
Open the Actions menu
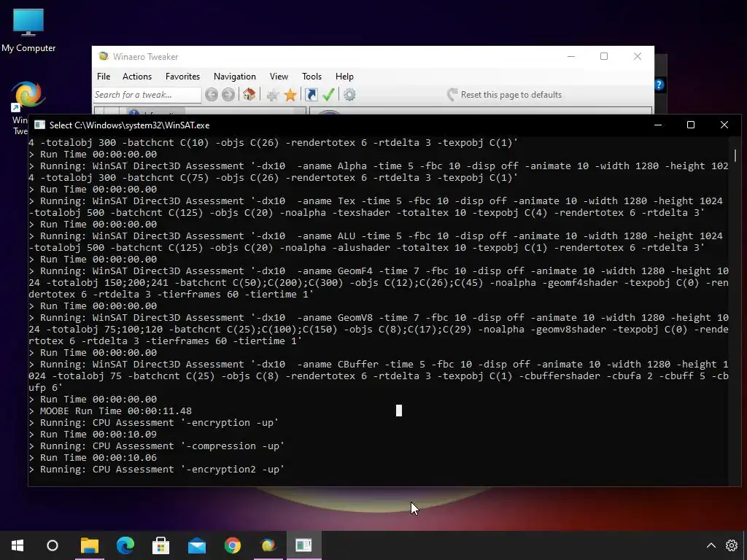point(136,76)
